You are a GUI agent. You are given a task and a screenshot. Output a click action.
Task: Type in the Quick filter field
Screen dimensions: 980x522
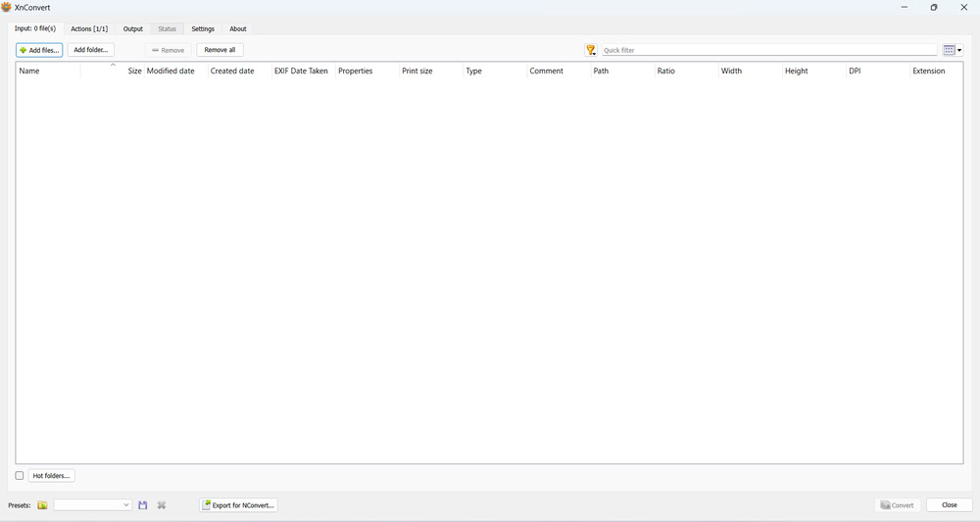[x=769, y=50]
